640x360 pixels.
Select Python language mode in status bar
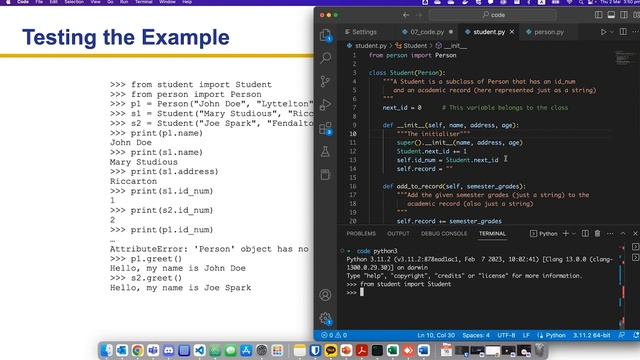click(551, 335)
